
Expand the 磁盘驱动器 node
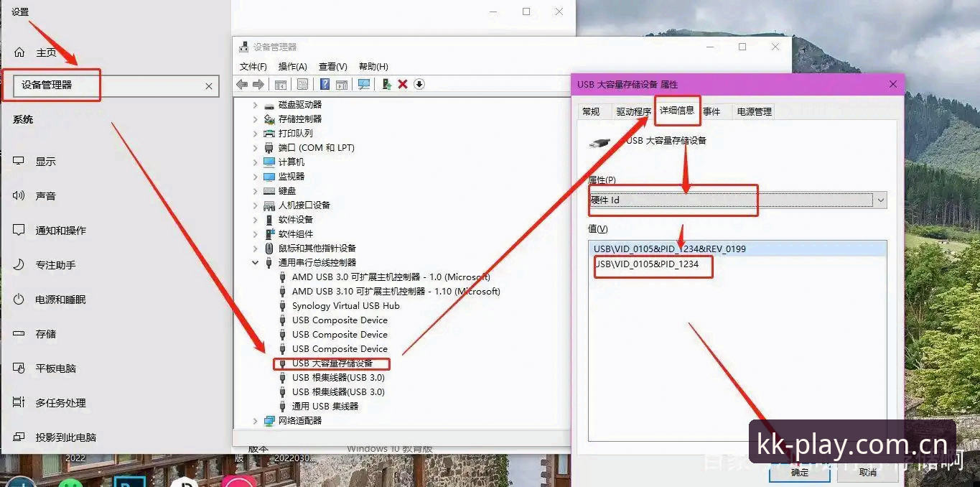pos(255,105)
